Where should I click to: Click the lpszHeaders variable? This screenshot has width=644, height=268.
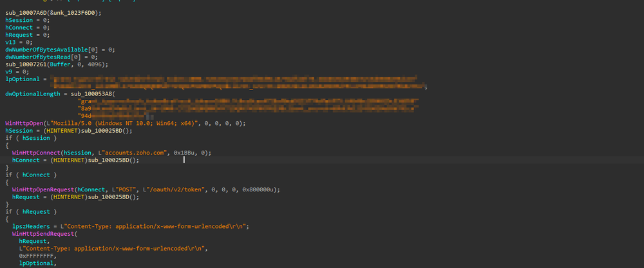pos(31,227)
